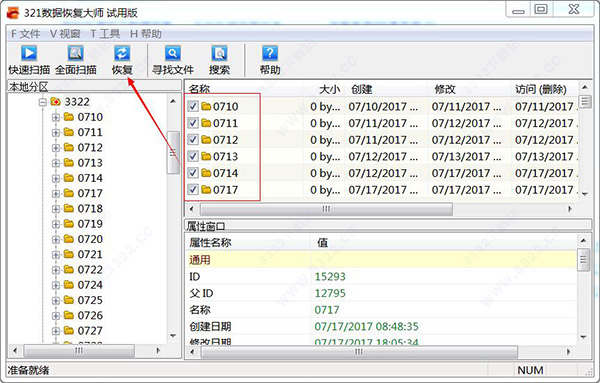Select the 0710 folder icon in file list
Viewport: 600px width, 383px height.
206,106
